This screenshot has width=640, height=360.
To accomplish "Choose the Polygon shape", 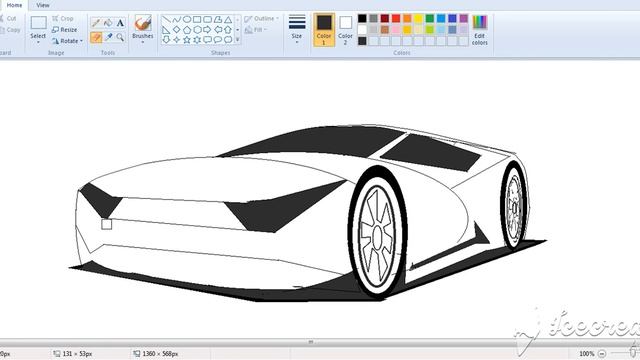I will pyautogui.click(x=218, y=19).
